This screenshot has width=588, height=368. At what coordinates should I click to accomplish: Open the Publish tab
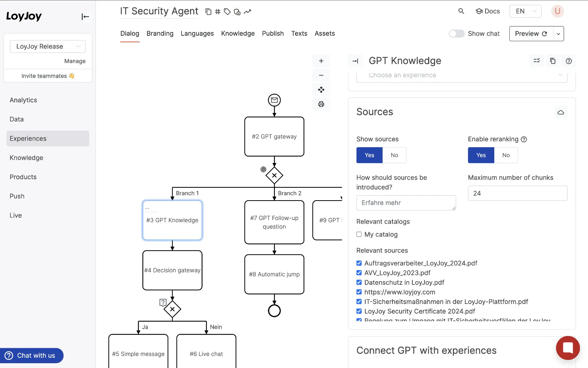(x=273, y=33)
